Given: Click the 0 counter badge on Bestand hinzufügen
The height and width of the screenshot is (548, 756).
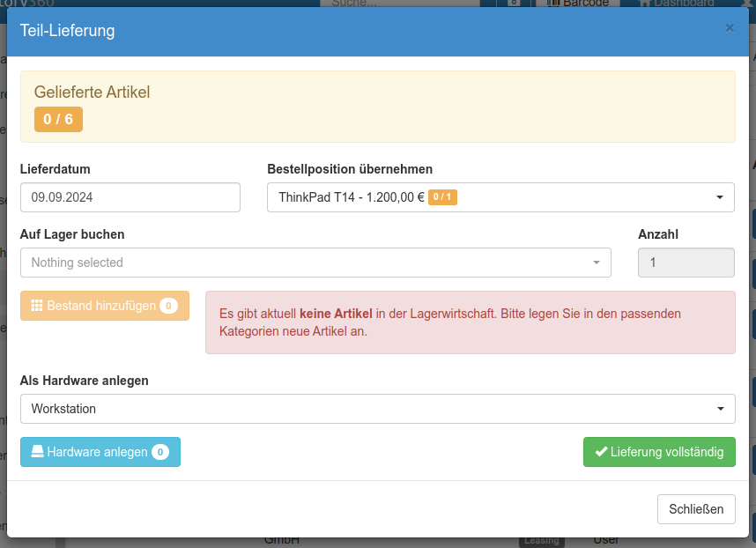Looking at the screenshot, I should [168, 306].
